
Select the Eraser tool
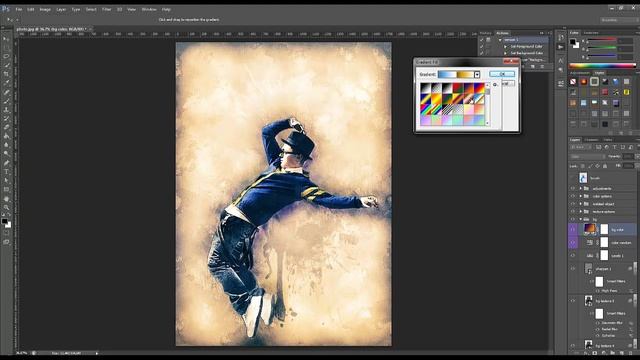coord(6,127)
